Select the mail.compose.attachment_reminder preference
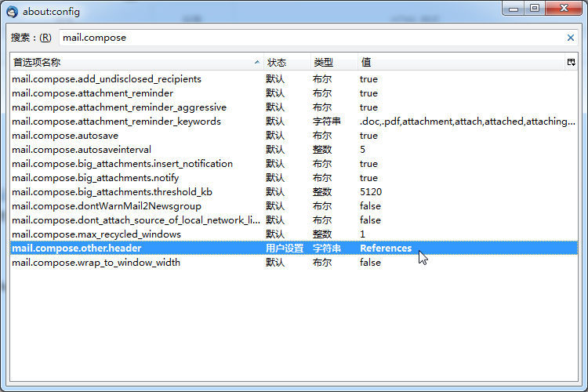The image size is (588, 392). pos(294,93)
